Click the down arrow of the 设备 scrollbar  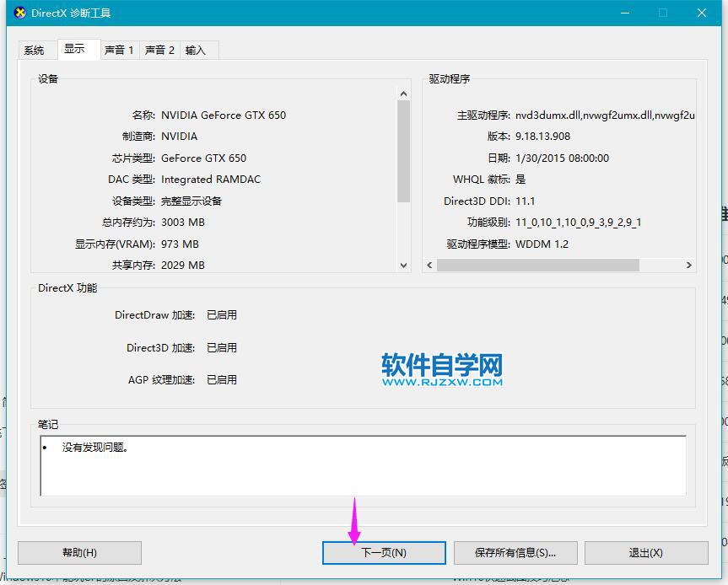[x=403, y=265]
